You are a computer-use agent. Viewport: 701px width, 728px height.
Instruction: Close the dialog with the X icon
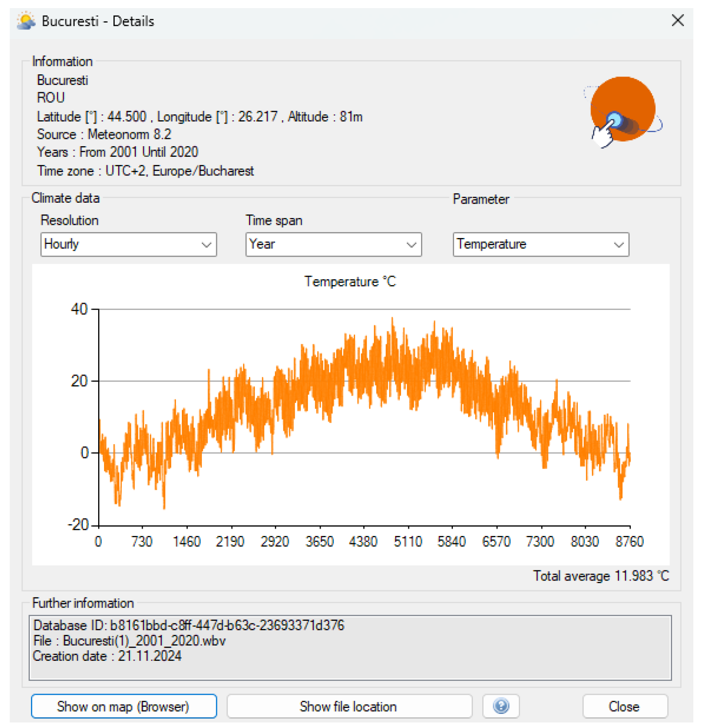click(677, 20)
